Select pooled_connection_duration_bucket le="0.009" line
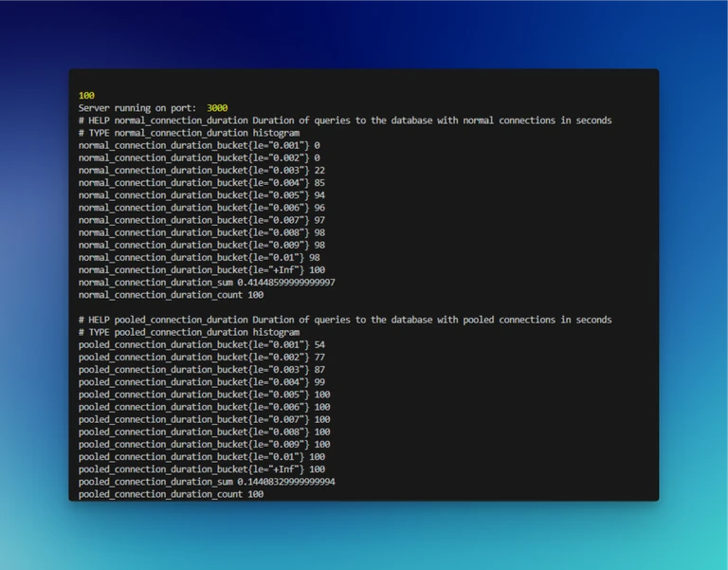This screenshot has height=570, width=728. coord(205,445)
